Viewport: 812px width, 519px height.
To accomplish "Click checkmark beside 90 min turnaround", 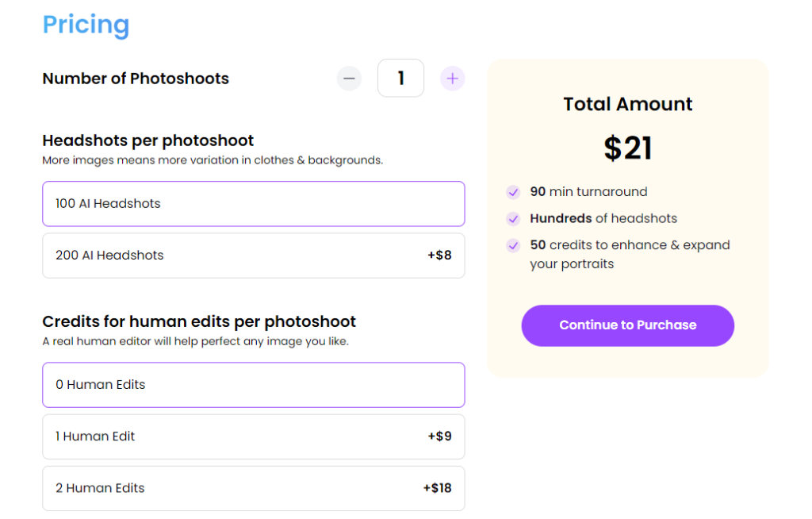I will click(x=513, y=192).
